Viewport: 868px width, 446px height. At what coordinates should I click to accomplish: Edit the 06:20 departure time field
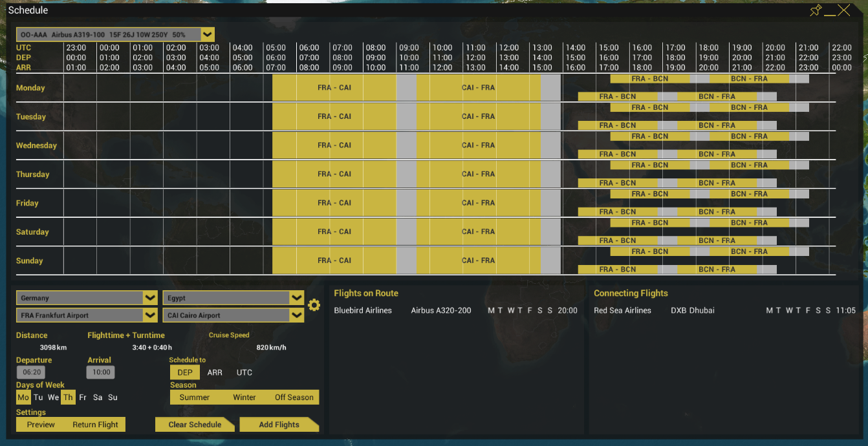(x=30, y=372)
